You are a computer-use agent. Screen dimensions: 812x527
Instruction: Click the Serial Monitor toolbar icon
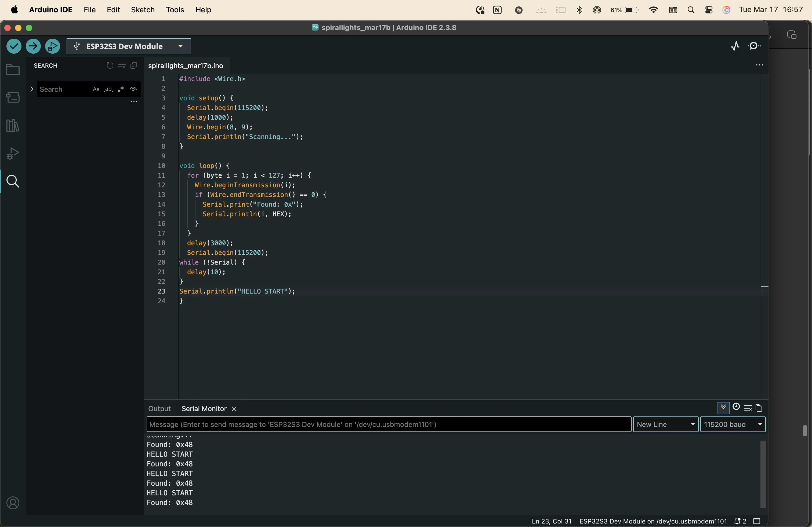(755, 46)
